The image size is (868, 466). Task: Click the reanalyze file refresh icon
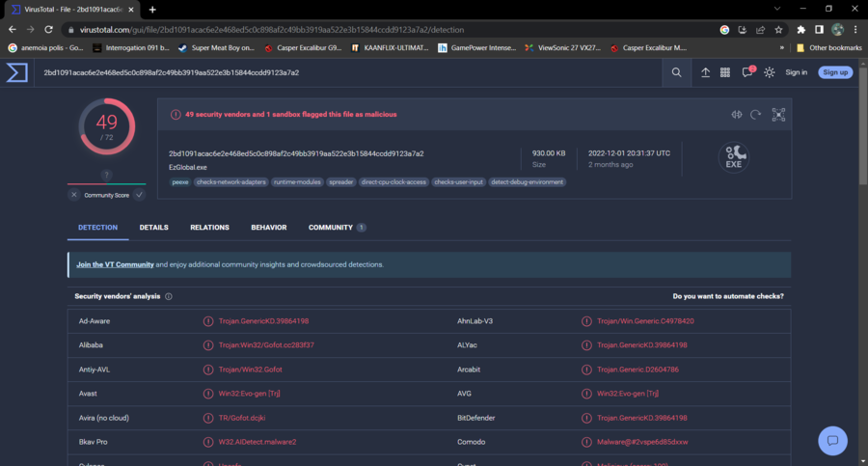coord(756,115)
